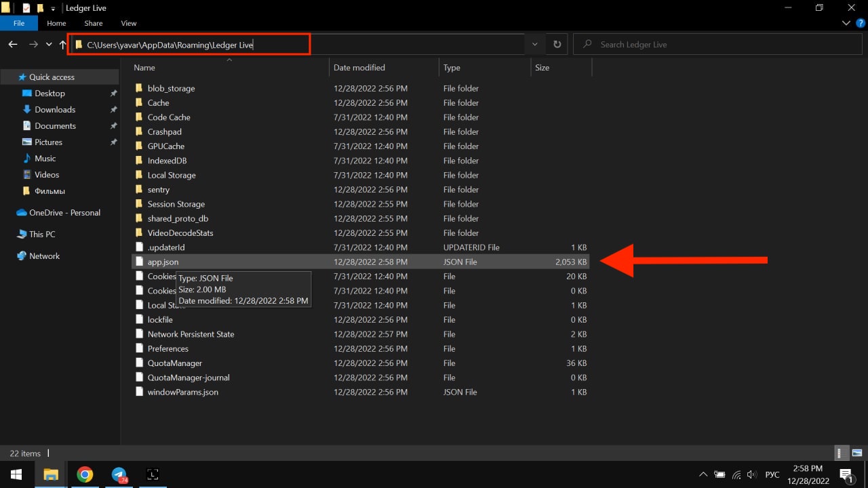The width and height of the screenshot is (868, 488).
Task: Expand the ribbon with the chevron
Action: pos(846,23)
